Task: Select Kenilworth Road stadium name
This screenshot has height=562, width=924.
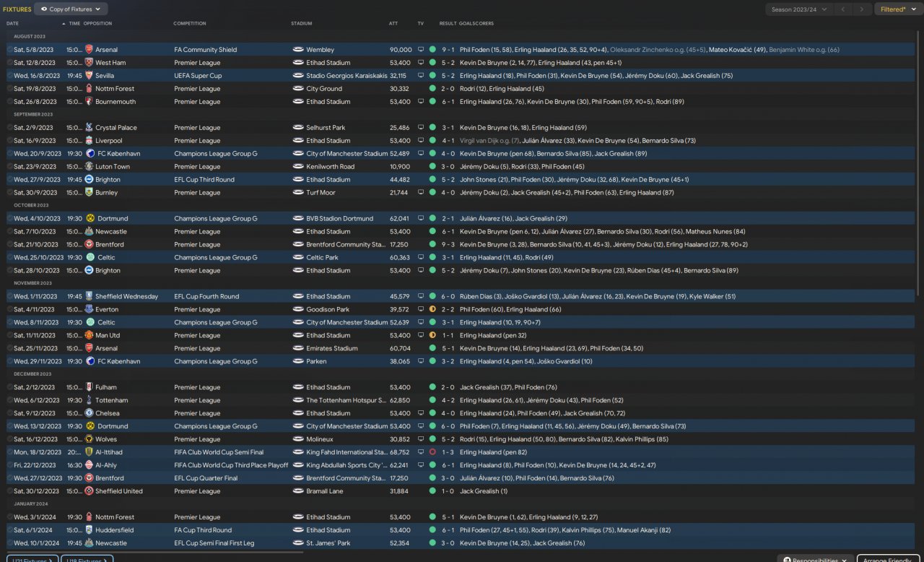Action: pos(330,167)
